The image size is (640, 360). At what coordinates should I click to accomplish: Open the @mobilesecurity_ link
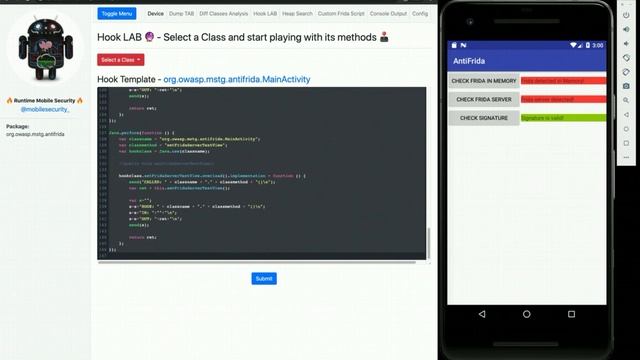point(45,109)
